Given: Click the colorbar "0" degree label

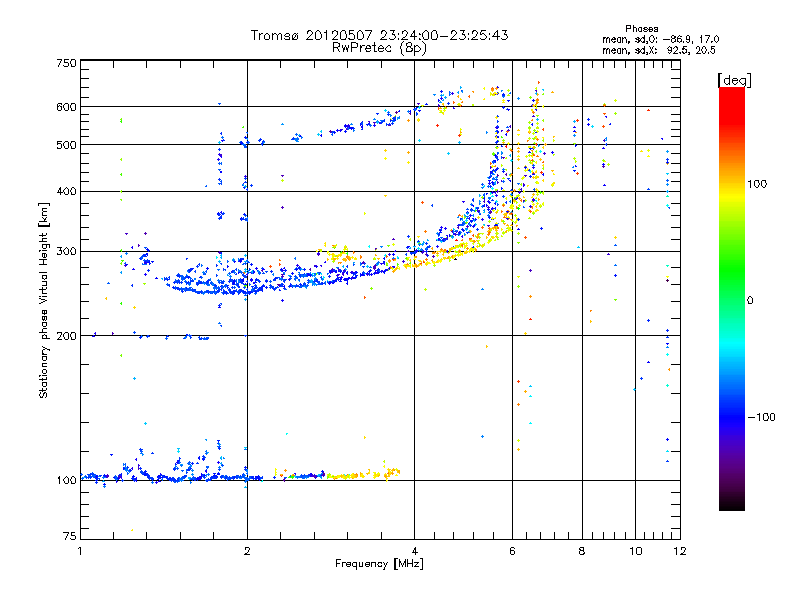Looking at the screenshot, I should coord(750,301).
